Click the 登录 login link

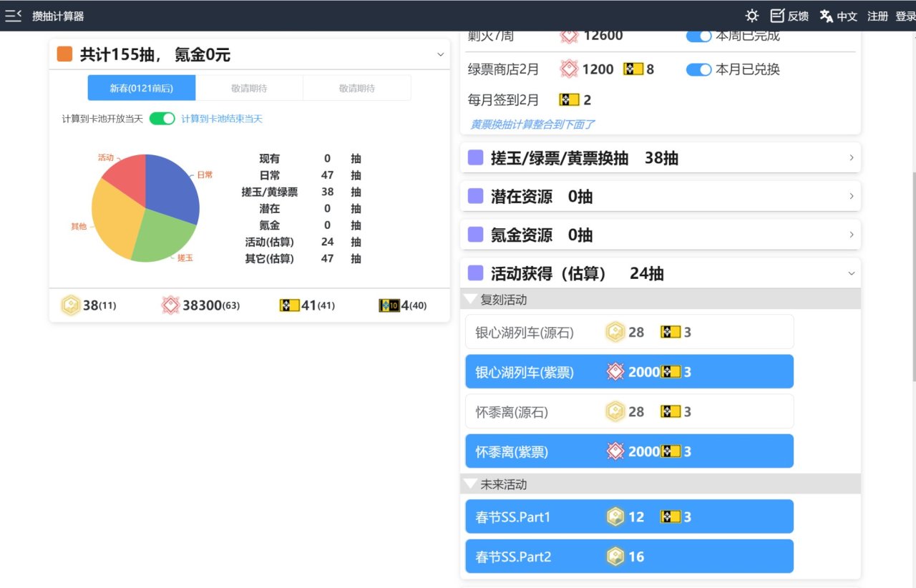pos(905,16)
